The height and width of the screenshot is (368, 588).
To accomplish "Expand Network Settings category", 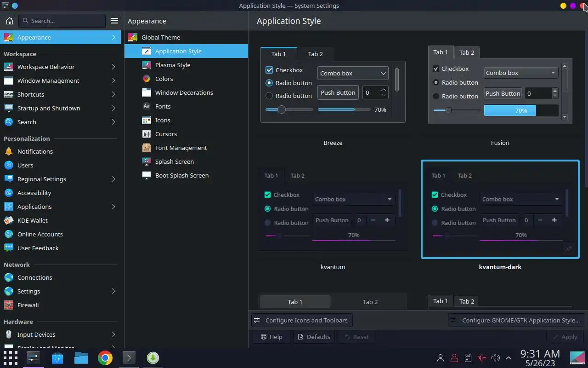I will 113,291.
